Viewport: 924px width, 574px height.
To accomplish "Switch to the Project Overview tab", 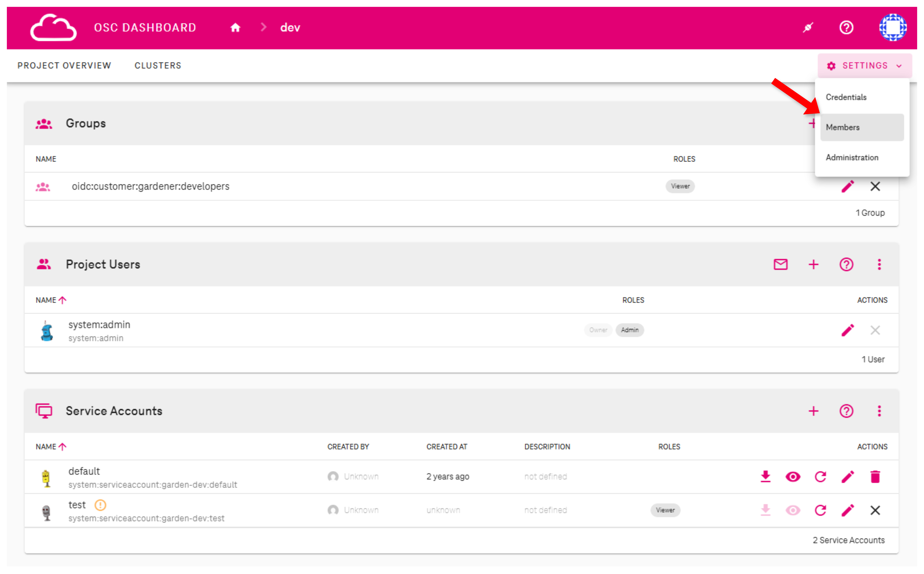I will (x=64, y=66).
